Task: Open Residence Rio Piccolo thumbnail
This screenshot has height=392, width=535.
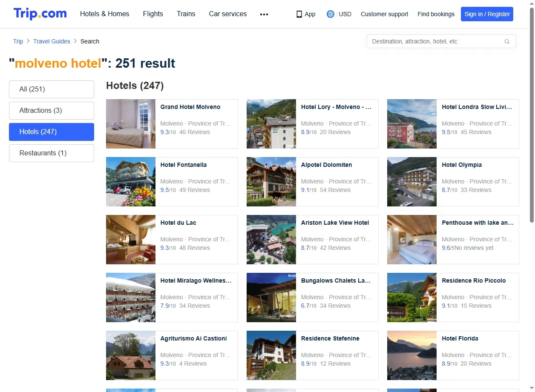Action: click(x=412, y=298)
